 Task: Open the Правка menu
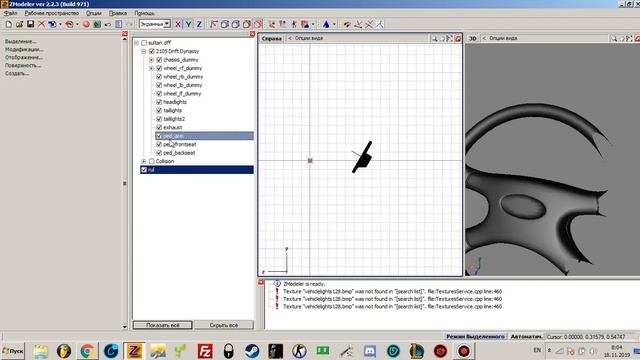pyautogui.click(x=118, y=13)
